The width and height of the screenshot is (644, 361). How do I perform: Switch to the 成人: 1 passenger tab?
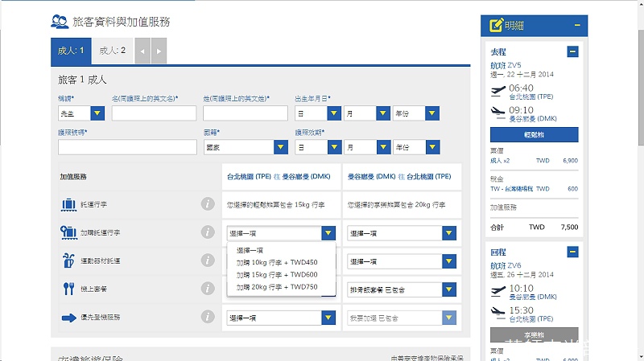(x=72, y=51)
